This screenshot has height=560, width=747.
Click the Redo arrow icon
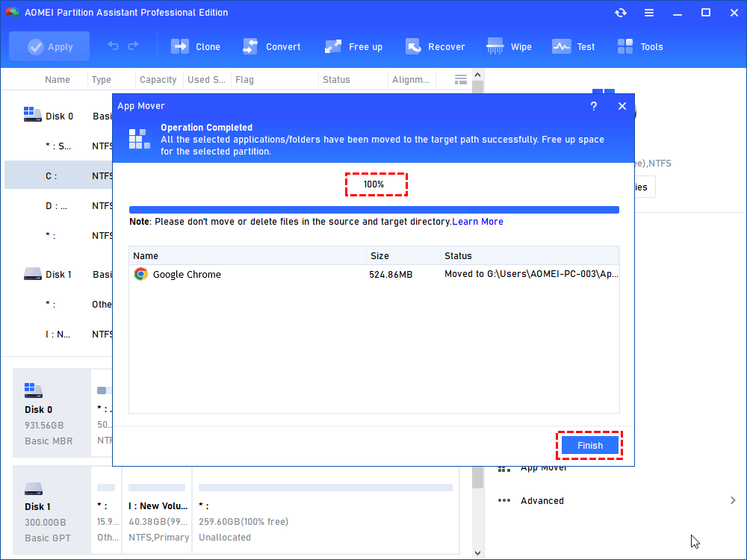[134, 46]
